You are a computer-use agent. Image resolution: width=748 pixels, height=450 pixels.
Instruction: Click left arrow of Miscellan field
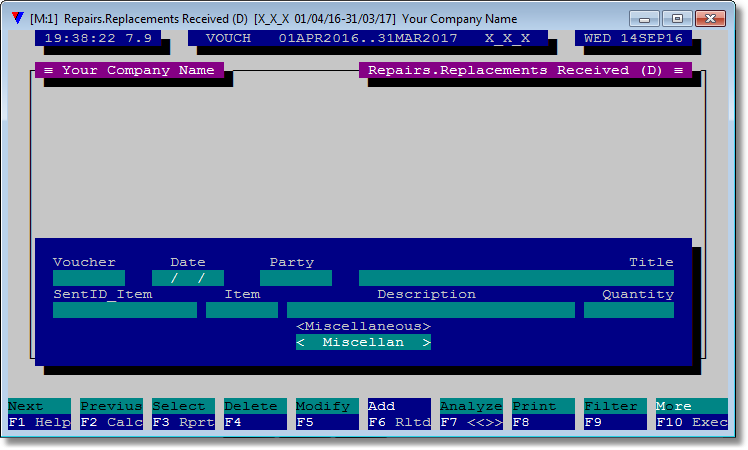coord(301,342)
